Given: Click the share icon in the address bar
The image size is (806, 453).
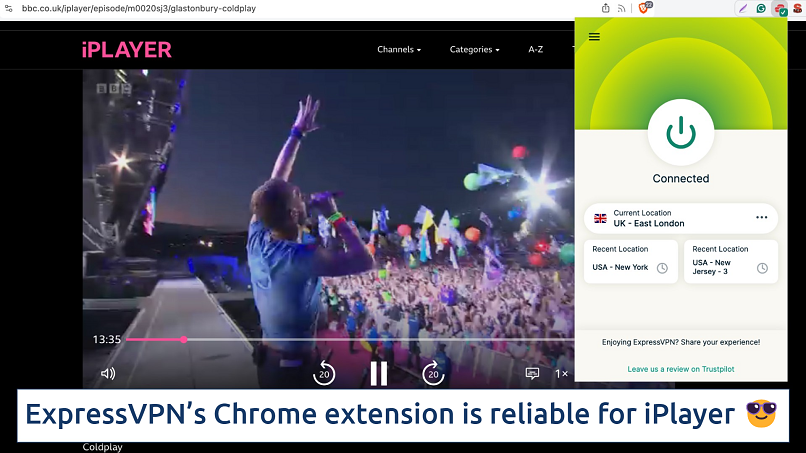Looking at the screenshot, I should tap(606, 8).
